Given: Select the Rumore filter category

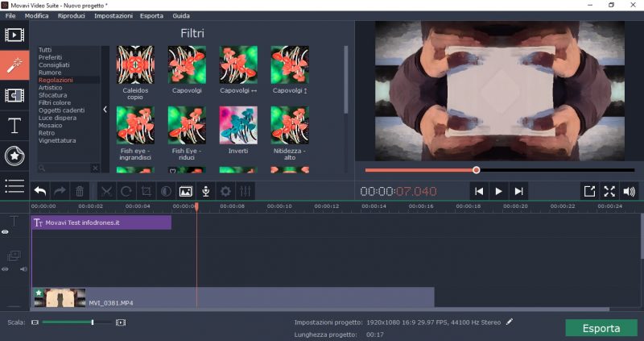Looking at the screenshot, I should point(50,73).
